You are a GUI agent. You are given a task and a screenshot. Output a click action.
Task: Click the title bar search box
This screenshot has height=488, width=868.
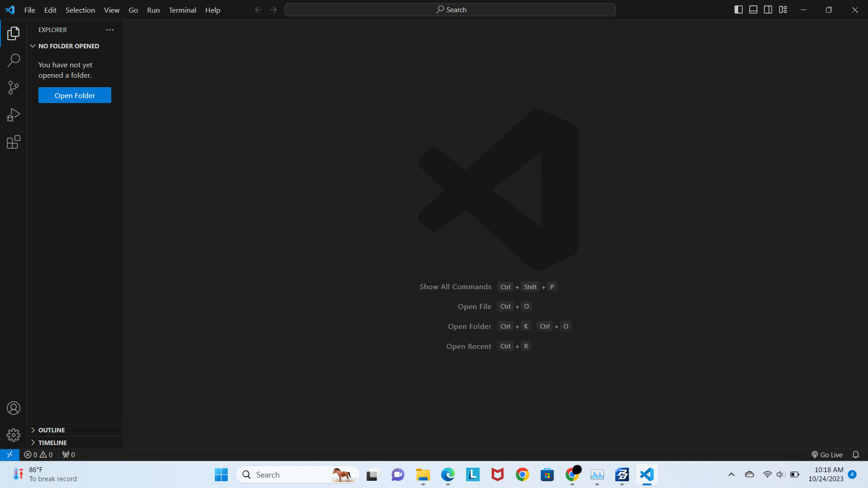pos(450,9)
